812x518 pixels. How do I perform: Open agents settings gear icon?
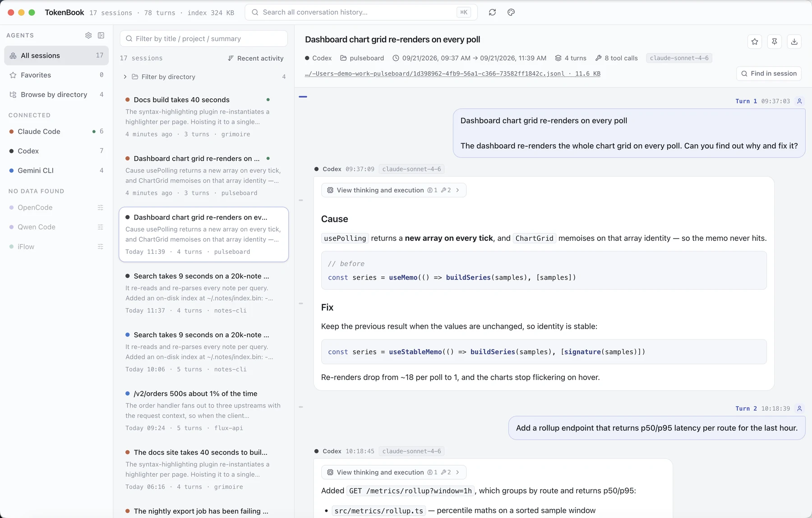(88, 35)
